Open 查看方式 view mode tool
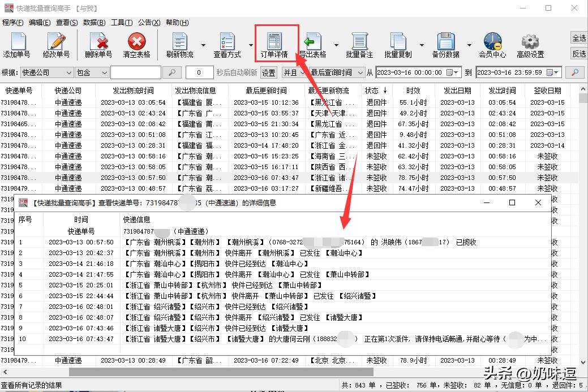 point(226,42)
